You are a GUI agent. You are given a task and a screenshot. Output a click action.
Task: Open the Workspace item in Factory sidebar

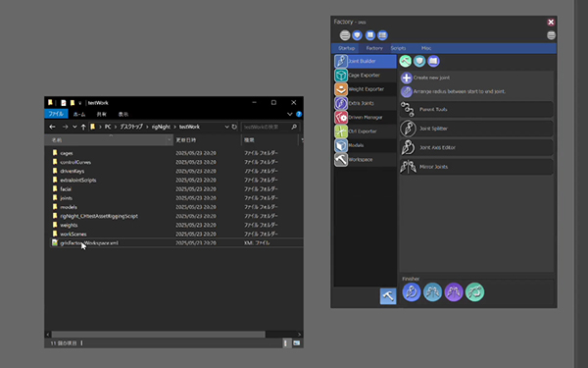pos(365,159)
